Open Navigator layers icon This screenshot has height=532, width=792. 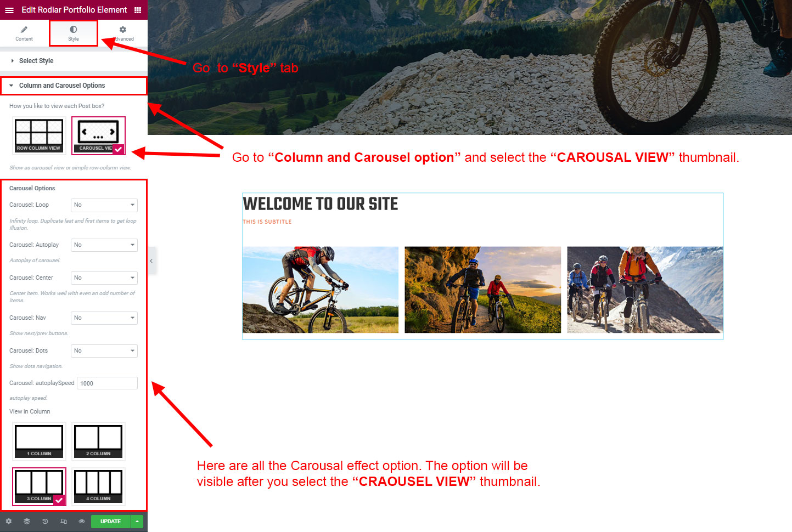click(x=26, y=521)
